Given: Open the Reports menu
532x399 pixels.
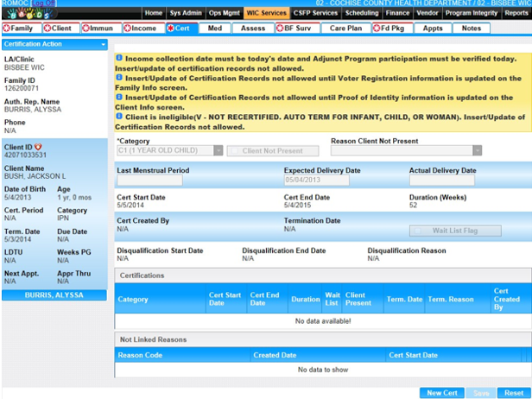Looking at the screenshot, I should [x=516, y=13].
